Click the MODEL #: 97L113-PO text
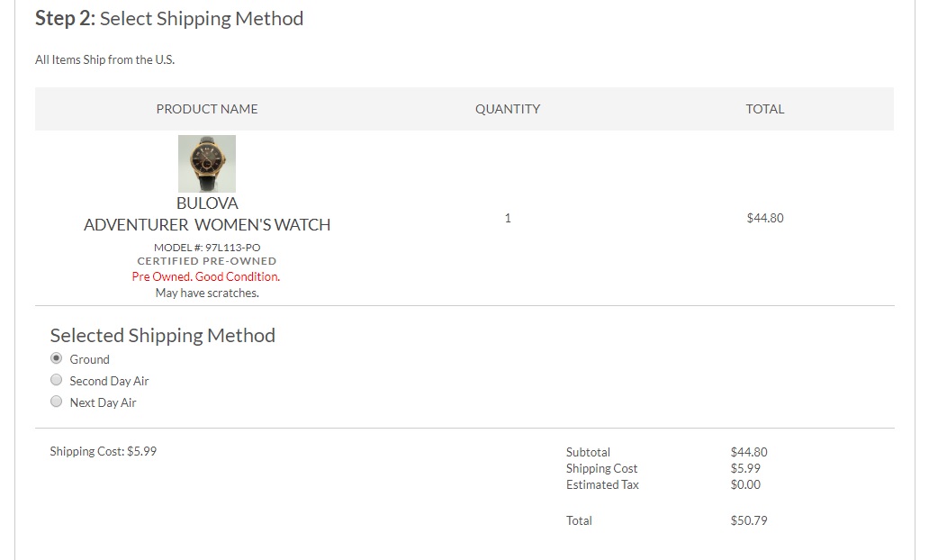Screen dimensions: 947x560 [x=207, y=248]
